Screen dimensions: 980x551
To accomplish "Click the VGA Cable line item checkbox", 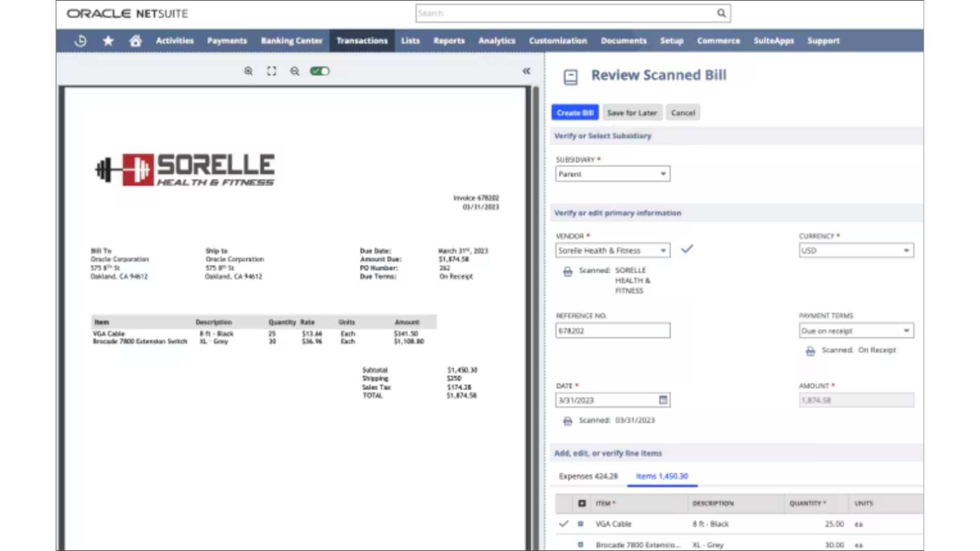I will point(580,523).
